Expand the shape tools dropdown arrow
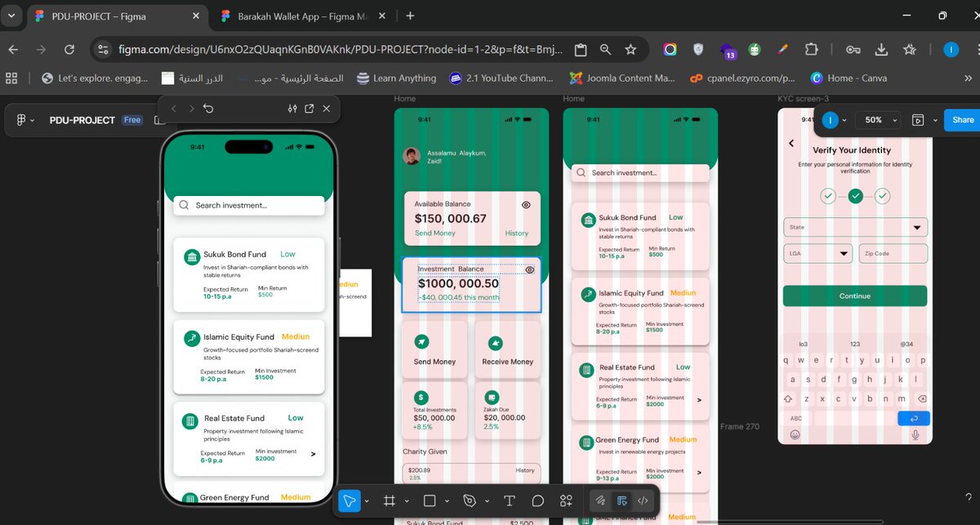Screen dimensions: 980x525 click(x=445, y=500)
